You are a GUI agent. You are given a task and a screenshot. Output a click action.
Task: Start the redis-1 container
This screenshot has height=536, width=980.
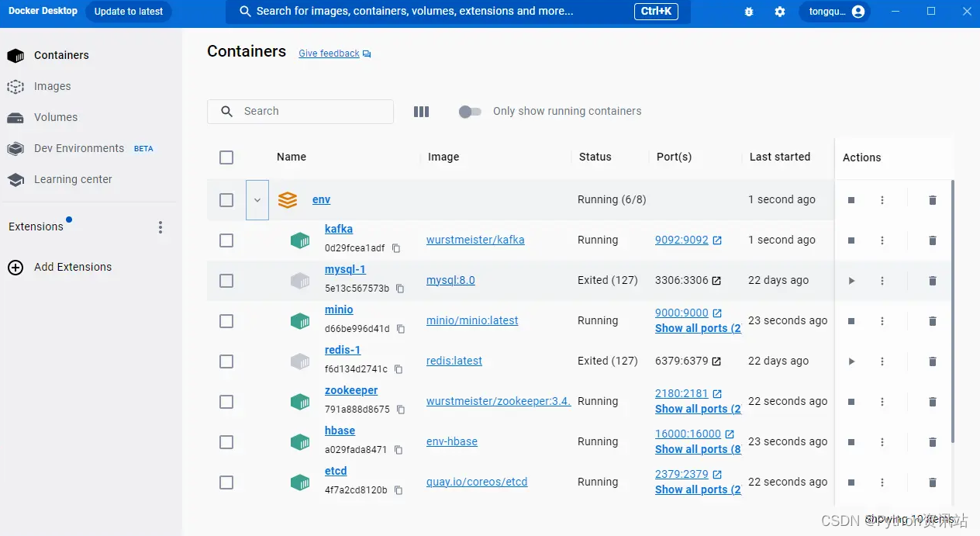851,361
